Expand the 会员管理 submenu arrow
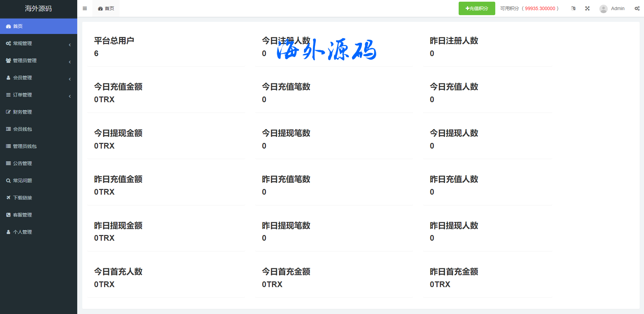The image size is (644, 314). pos(70,79)
